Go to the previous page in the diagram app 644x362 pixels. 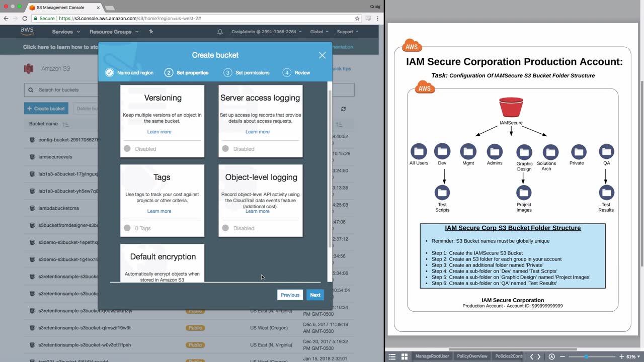(532, 356)
